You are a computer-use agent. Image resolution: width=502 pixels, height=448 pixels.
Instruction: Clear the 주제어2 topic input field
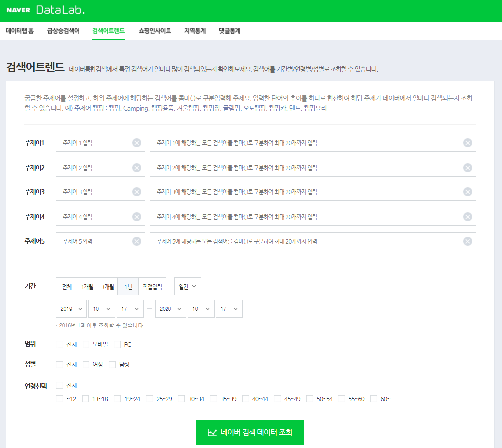pos(136,168)
